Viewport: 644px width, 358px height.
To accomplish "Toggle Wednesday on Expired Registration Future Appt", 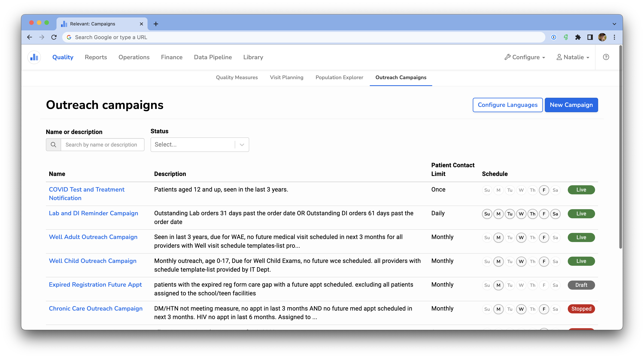I will pyautogui.click(x=521, y=285).
